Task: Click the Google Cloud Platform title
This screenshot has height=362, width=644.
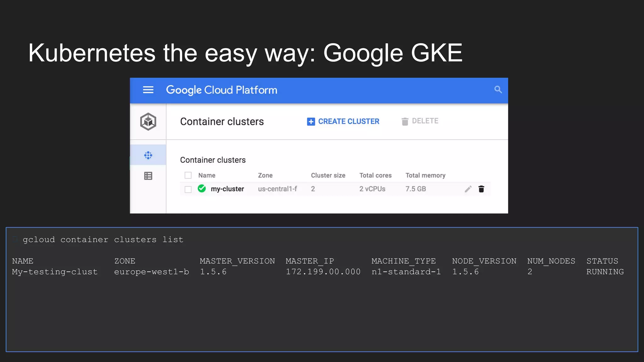Action: point(222,90)
